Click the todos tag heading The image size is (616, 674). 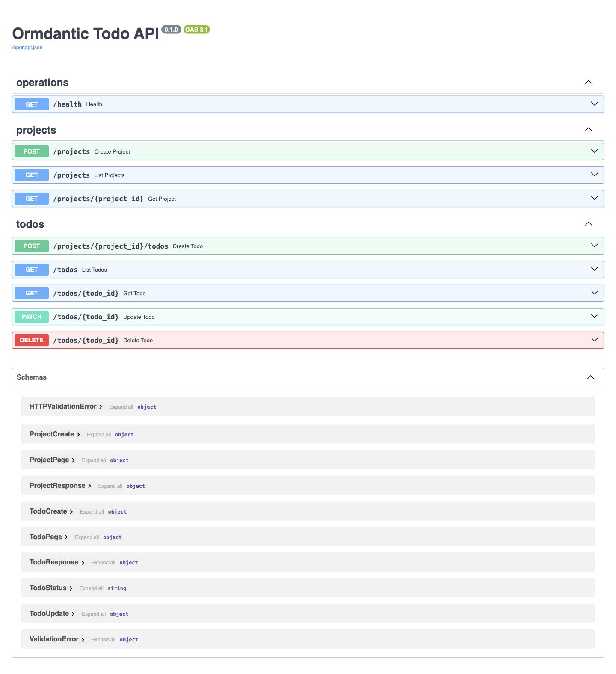(30, 224)
